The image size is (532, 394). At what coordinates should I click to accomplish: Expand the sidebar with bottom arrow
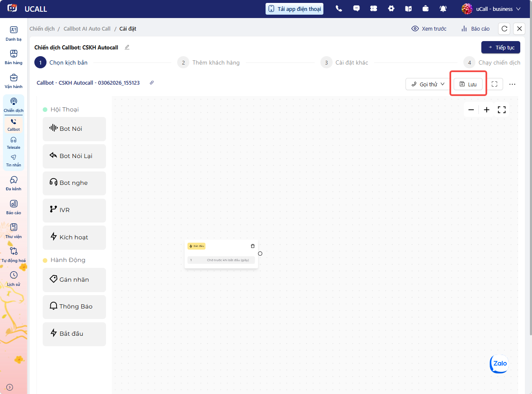click(10, 387)
